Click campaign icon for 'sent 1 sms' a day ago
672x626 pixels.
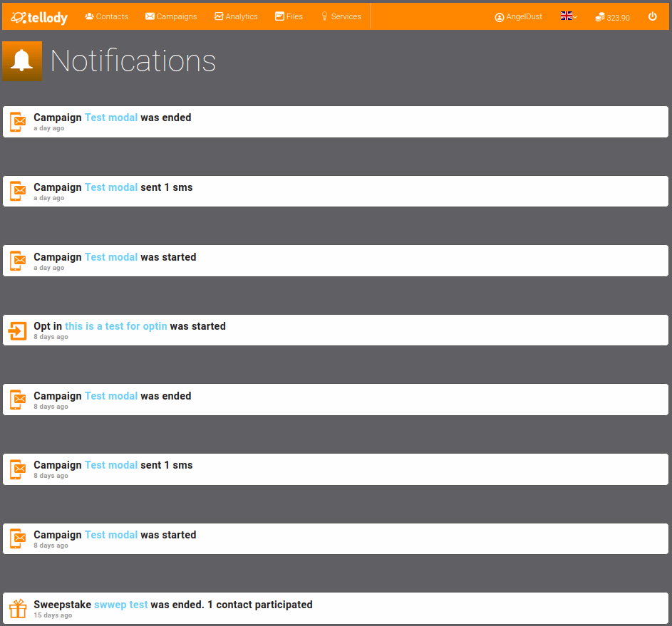tap(18, 192)
